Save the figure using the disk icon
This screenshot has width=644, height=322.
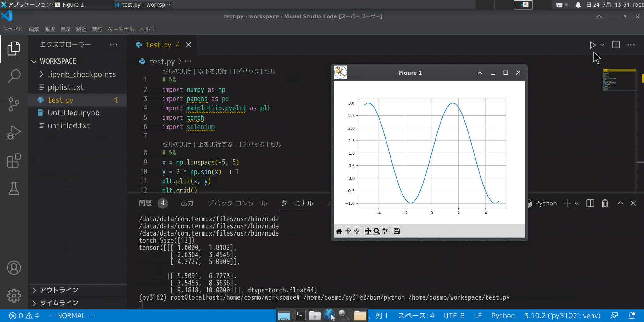point(396,231)
